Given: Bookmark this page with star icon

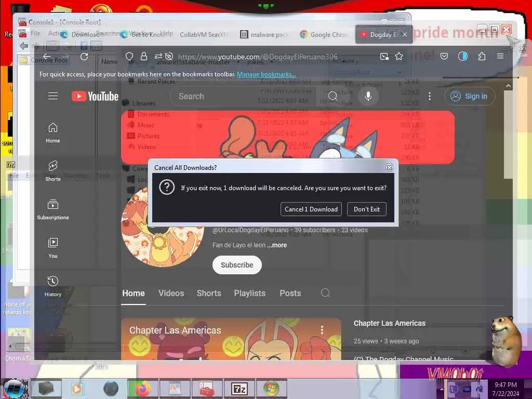Looking at the screenshot, I should (399, 56).
